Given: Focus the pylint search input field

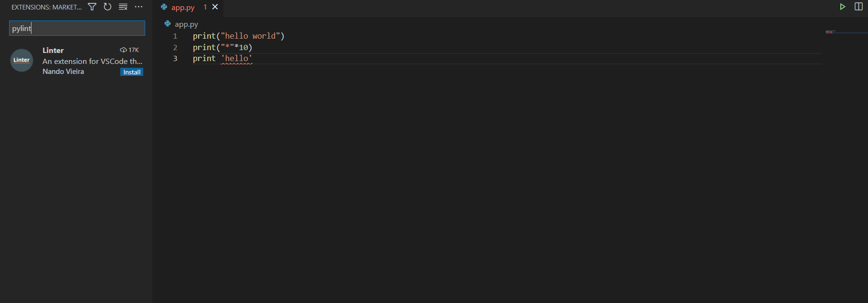Looking at the screenshot, I should tap(77, 28).
